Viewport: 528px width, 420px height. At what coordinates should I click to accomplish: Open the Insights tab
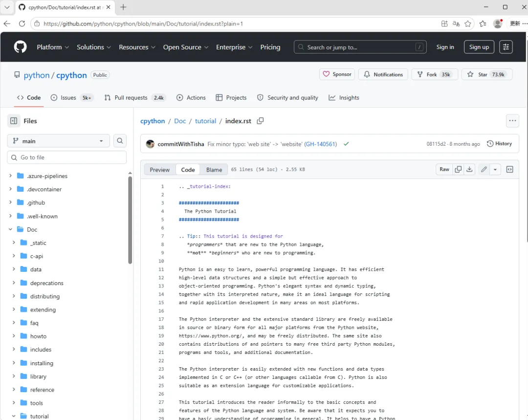344,98
